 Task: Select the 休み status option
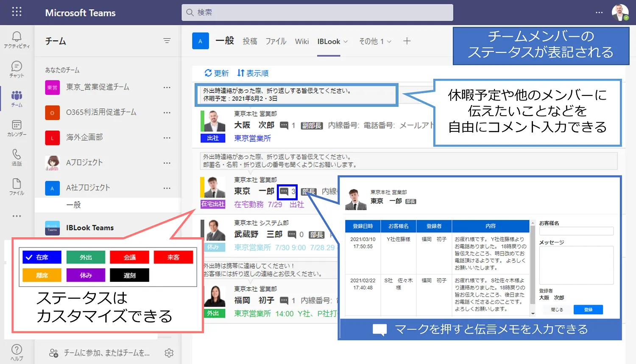[86, 275]
